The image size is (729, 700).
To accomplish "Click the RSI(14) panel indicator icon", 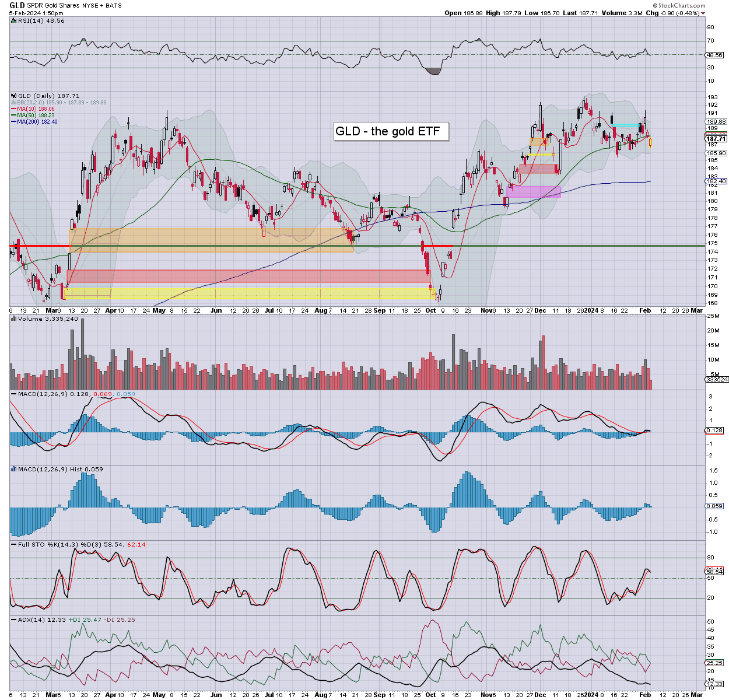I will pyautogui.click(x=13, y=21).
